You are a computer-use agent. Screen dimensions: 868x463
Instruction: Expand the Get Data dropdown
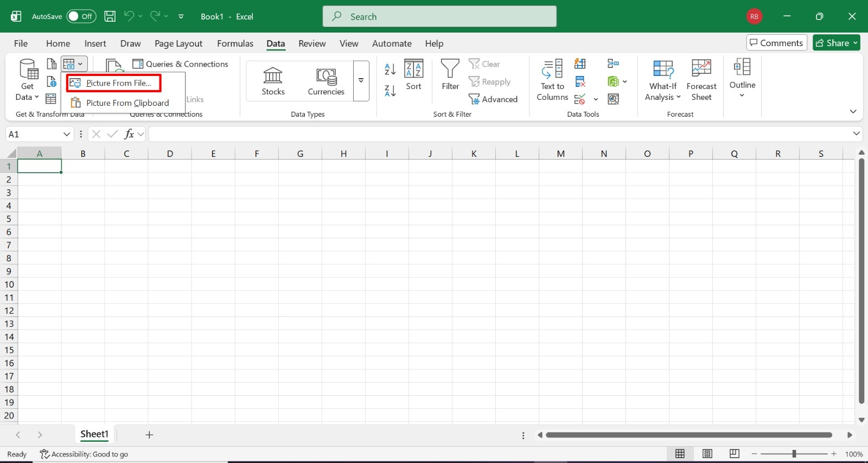point(27,80)
